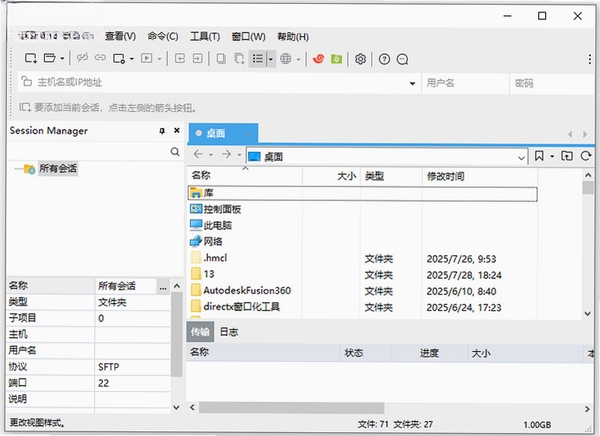The width and height of the screenshot is (600, 436).
Task: Open the toolbar overflow three-dots menu
Action: [x=590, y=59]
